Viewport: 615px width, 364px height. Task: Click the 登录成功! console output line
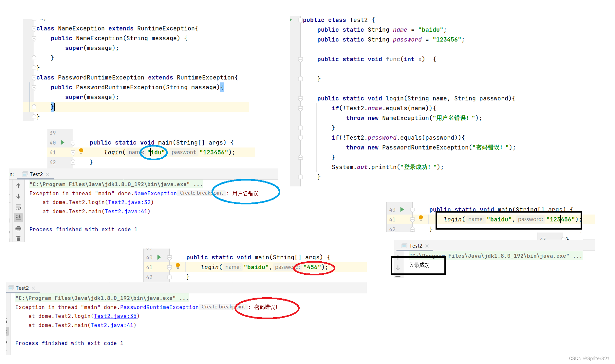point(420,265)
